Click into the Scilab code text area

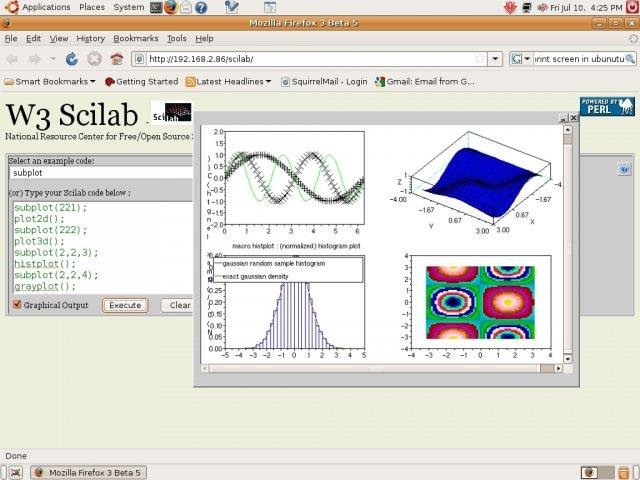coord(103,247)
